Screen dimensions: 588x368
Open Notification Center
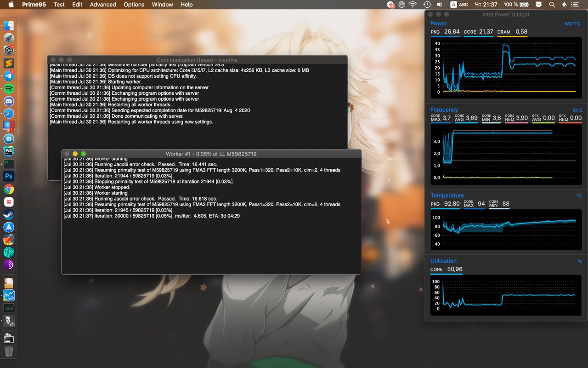point(575,5)
